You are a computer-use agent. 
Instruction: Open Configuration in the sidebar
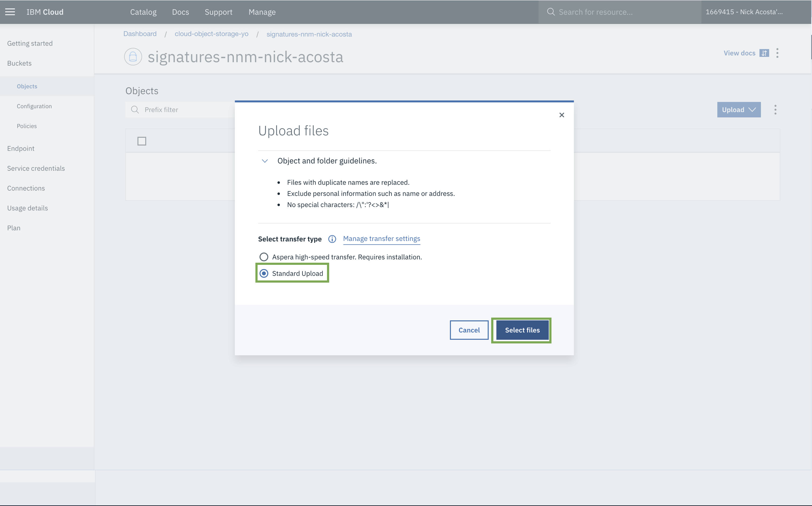34,106
